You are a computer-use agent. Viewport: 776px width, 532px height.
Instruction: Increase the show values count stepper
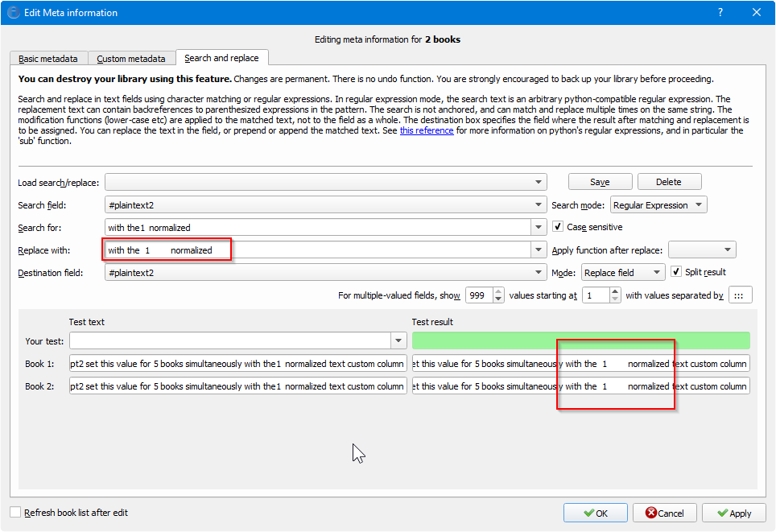[x=498, y=291]
